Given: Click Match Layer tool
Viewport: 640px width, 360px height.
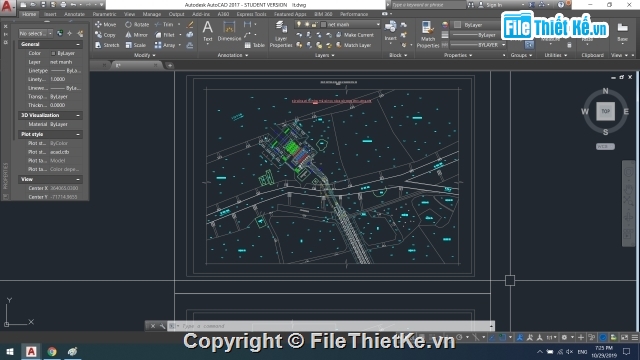Looking at the screenshot, I should pos(353,45).
